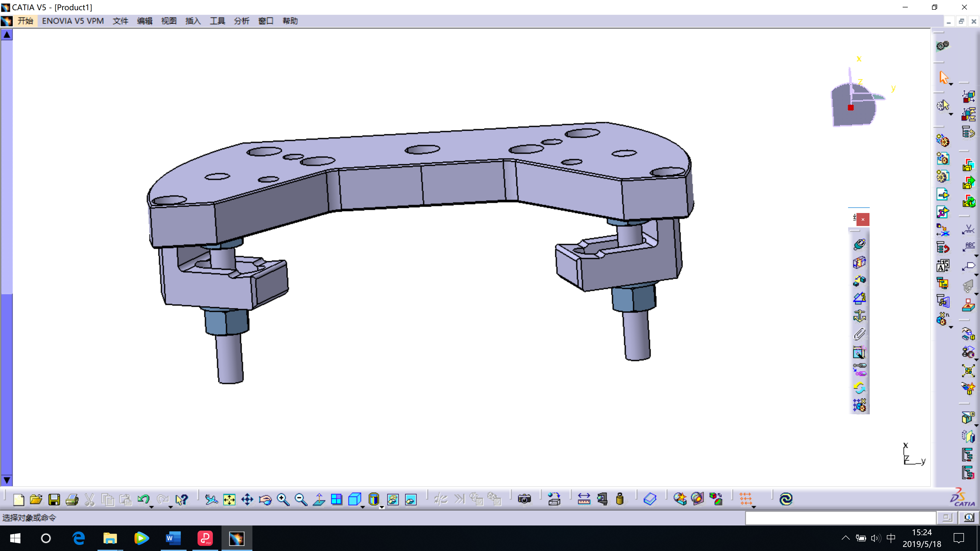Image resolution: width=980 pixels, height=551 pixels.
Task: Toggle the Multi-view quad window icon
Action: pyautogui.click(x=337, y=499)
